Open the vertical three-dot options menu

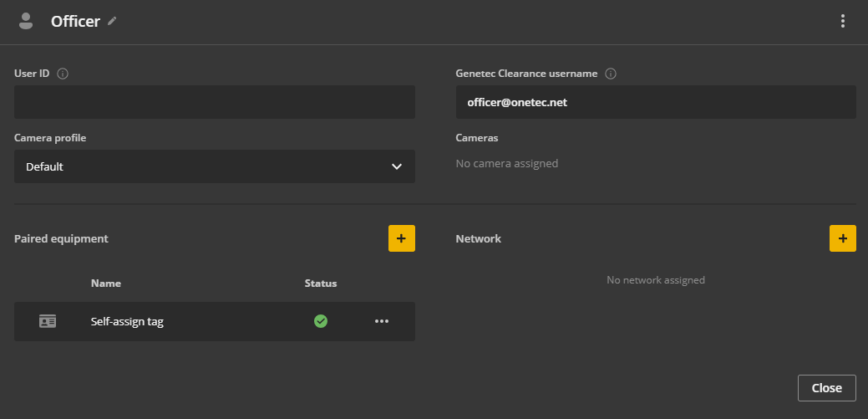pyautogui.click(x=843, y=21)
